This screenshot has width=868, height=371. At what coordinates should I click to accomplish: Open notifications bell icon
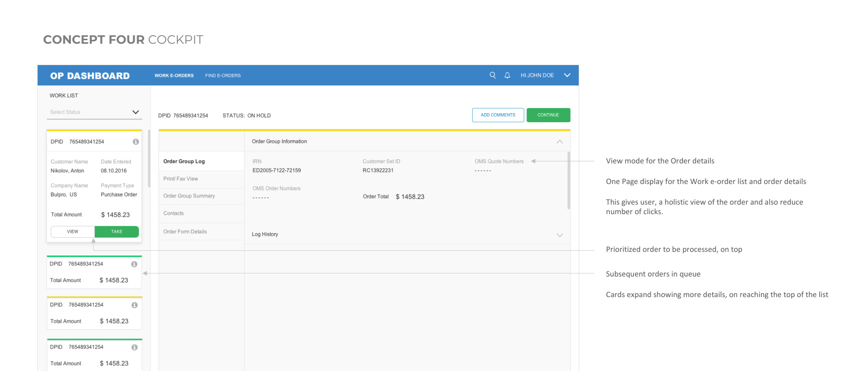[x=507, y=75]
